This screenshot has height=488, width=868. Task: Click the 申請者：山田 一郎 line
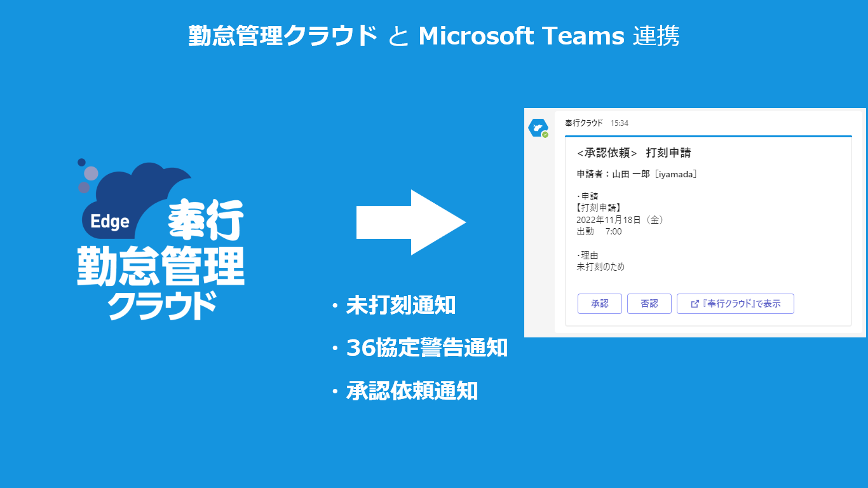(x=637, y=174)
